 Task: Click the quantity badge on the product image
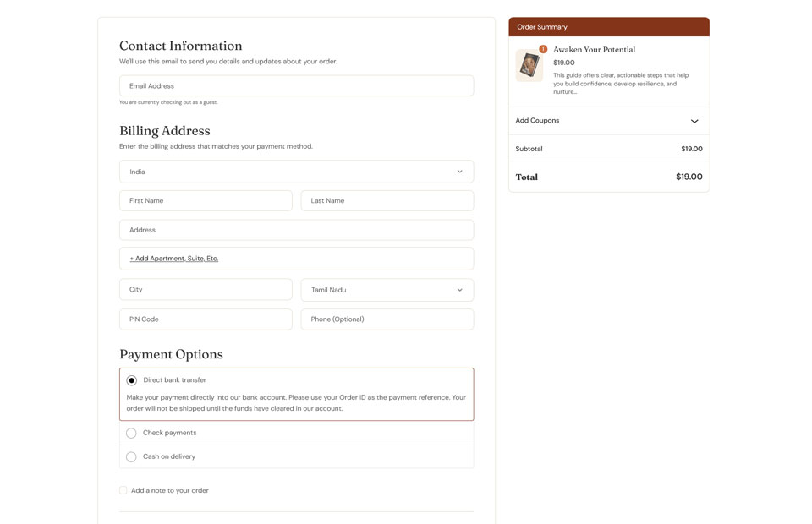point(541,50)
